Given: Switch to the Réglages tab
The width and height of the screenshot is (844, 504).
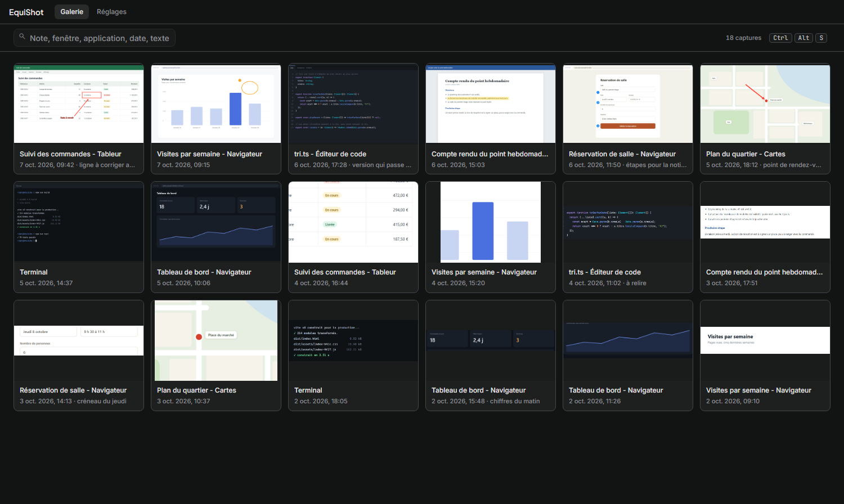Looking at the screenshot, I should tap(111, 12).
